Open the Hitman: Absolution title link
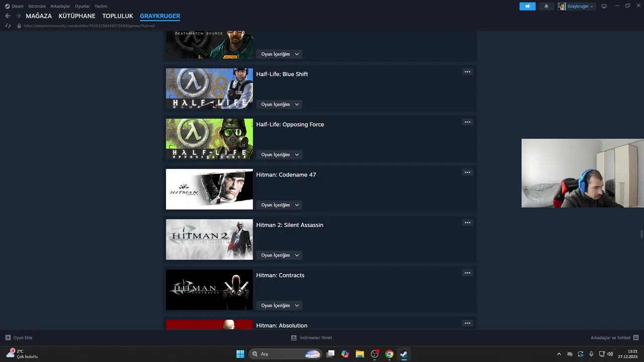The image size is (644, 362). [x=282, y=325]
